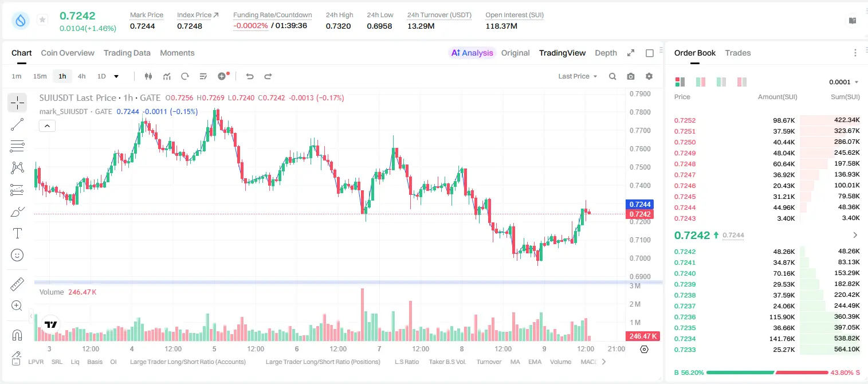Switch to the Trades tab

click(x=738, y=53)
